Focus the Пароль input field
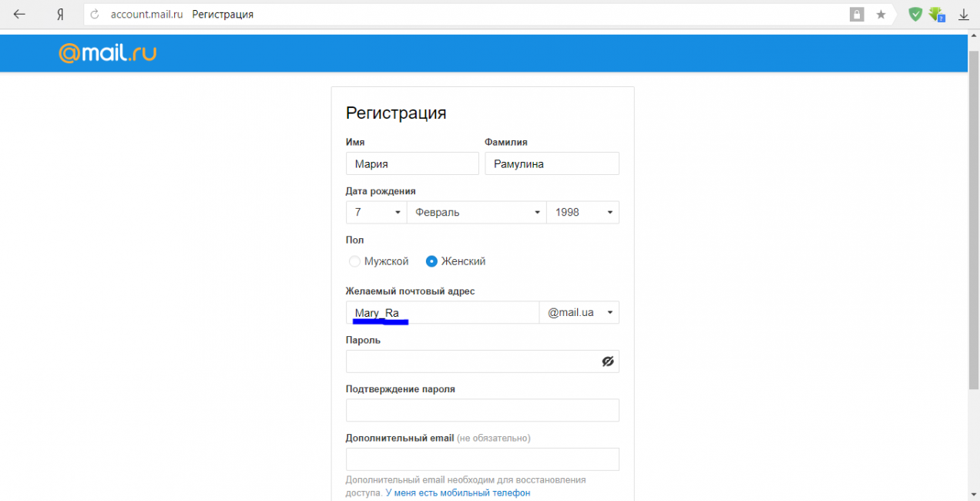 482,361
